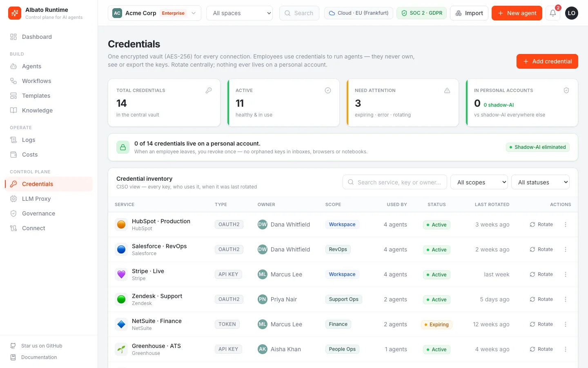Open row actions menu for Zendesk Support
588x368 pixels.
tap(566, 299)
